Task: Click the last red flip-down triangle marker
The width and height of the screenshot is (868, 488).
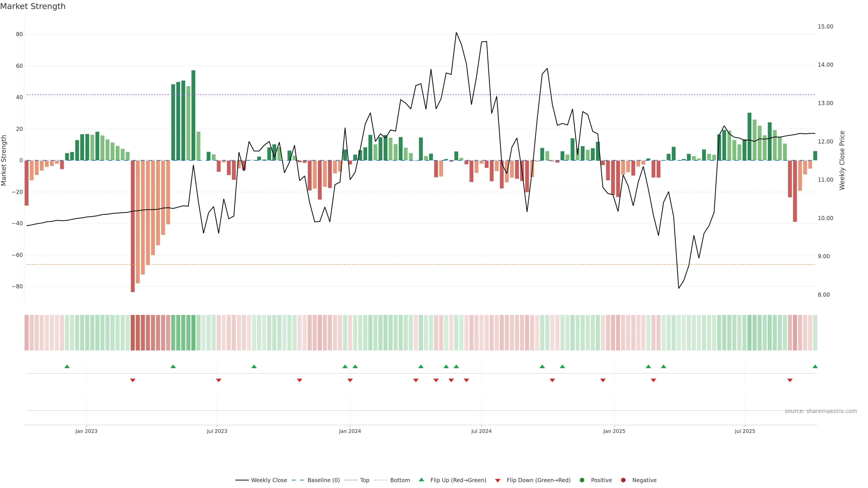Action: pyautogui.click(x=790, y=380)
